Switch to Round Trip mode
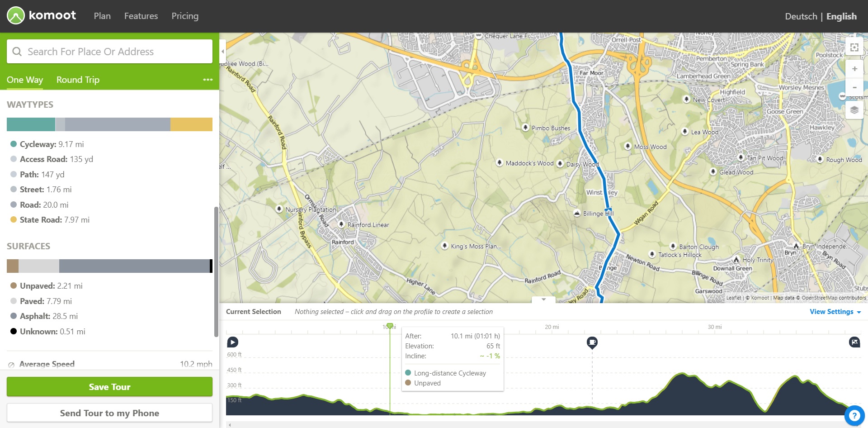The image size is (868, 428). pos(78,80)
